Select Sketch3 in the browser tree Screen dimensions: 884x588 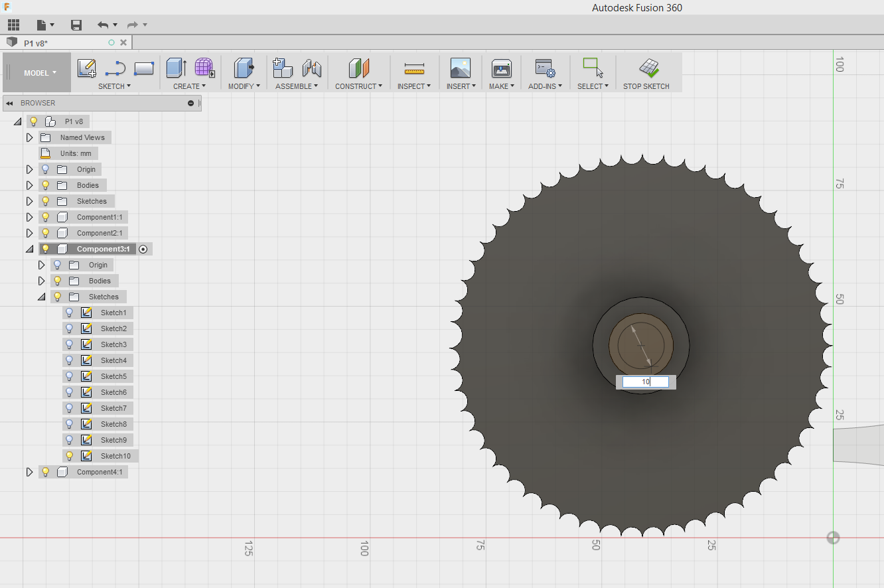[113, 344]
